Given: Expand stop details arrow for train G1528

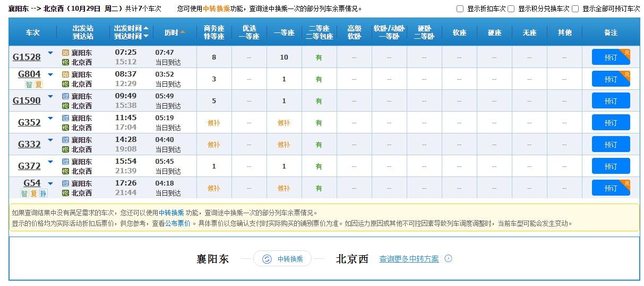Looking at the screenshot, I should [50, 53].
